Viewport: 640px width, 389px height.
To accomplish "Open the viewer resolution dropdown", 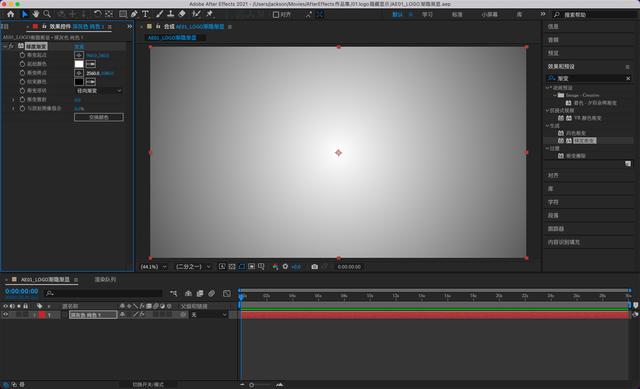I will 193,267.
